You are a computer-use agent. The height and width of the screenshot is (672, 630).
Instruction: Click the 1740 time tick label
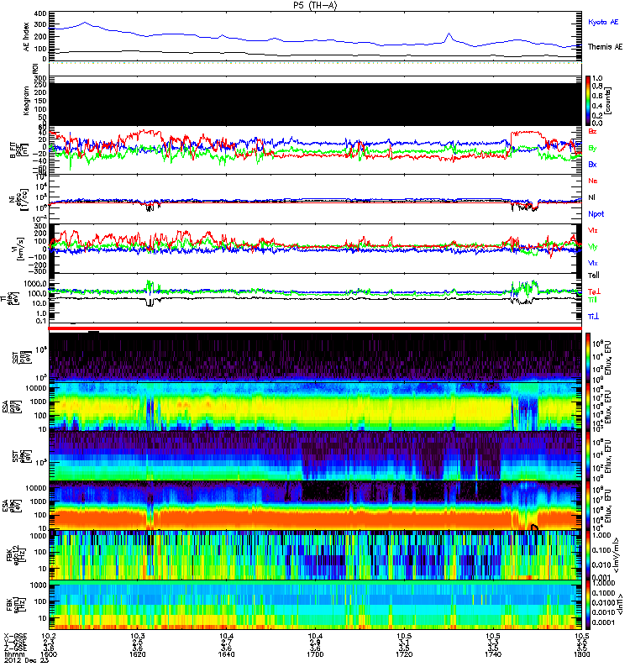pos(493,654)
